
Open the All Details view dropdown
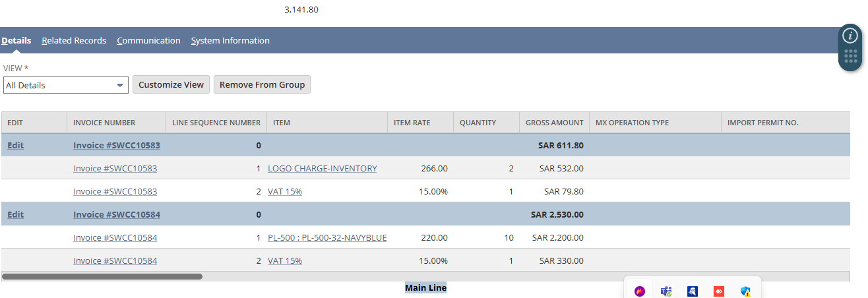pos(65,85)
